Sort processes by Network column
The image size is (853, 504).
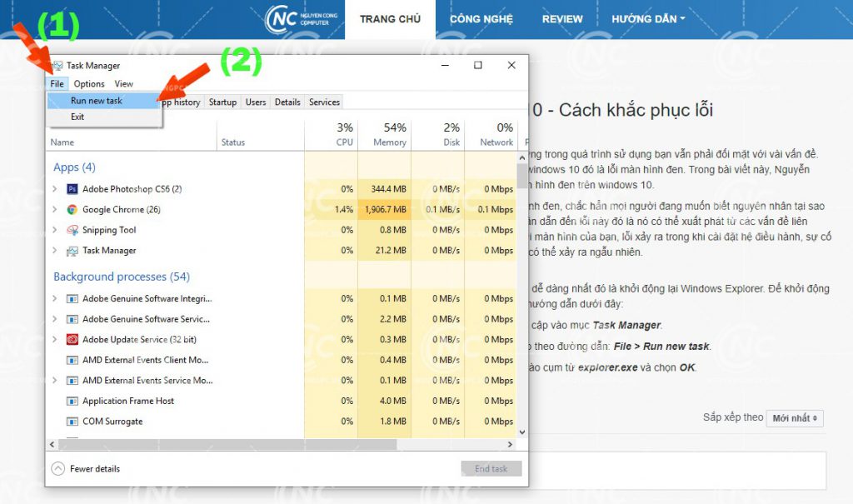point(491,136)
